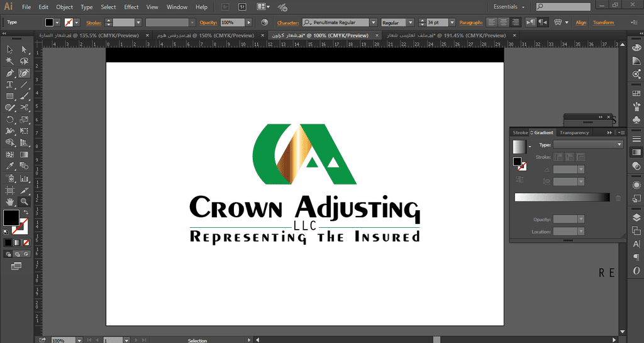Viewport: 644px width, 343px height.
Task: Select the Rectangle tool
Action: (x=9, y=96)
